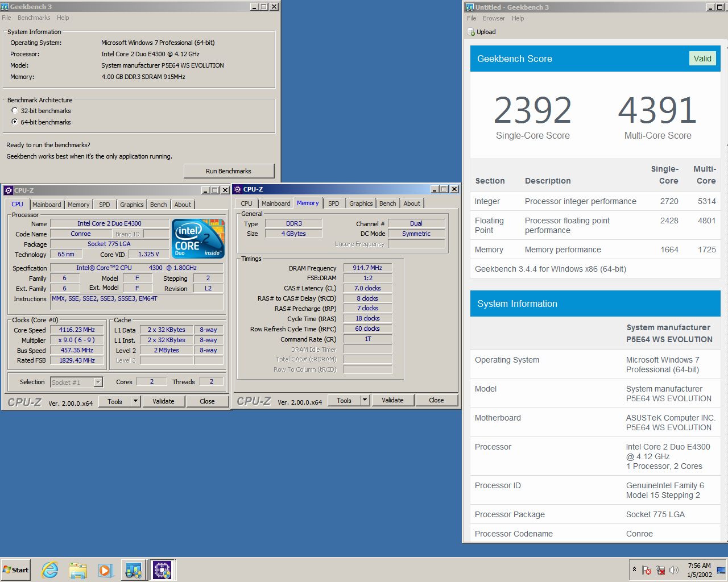Click Core Speed value 4116.23 MHz
The image size is (728, 582).
tap(77, 330)
